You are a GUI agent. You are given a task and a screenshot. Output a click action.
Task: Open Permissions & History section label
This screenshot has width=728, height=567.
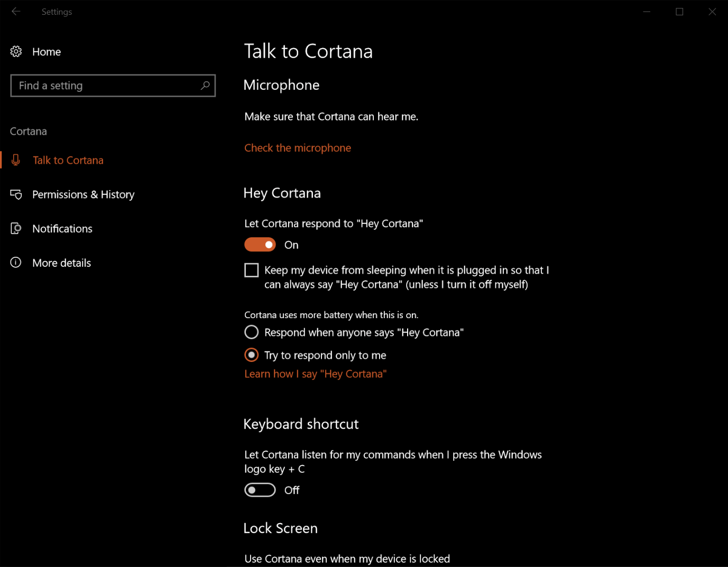point(84,194)
